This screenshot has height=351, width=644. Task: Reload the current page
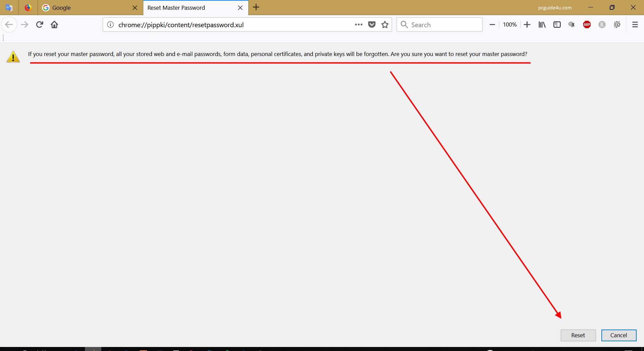pos(40,24)
